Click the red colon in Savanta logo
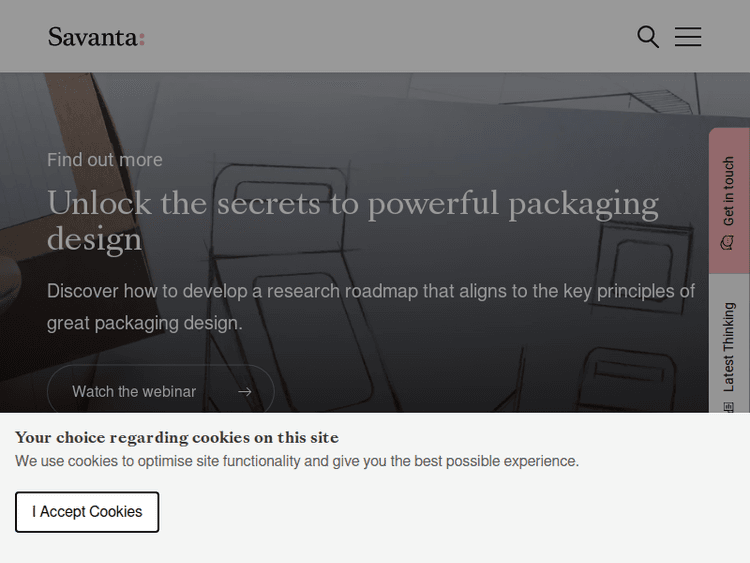 tap(142, 39)
